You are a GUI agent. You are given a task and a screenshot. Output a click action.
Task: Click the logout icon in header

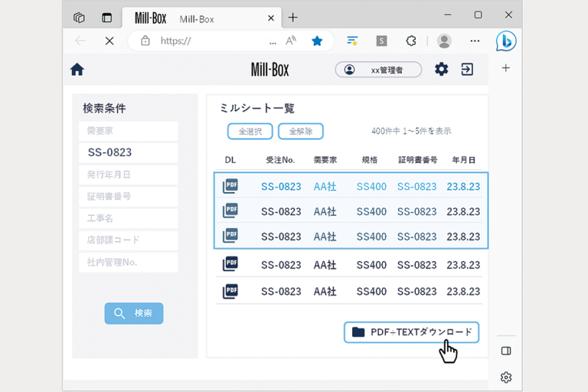[466, 70]
